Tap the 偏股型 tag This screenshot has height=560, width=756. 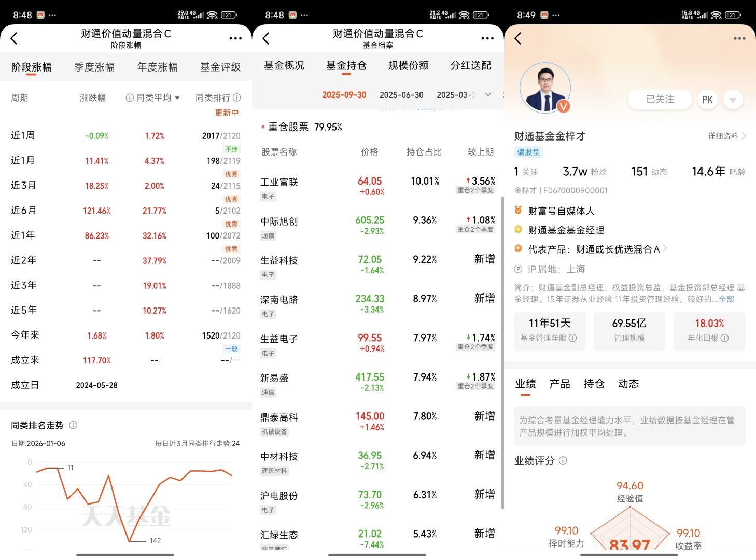(x=528, y=152)
